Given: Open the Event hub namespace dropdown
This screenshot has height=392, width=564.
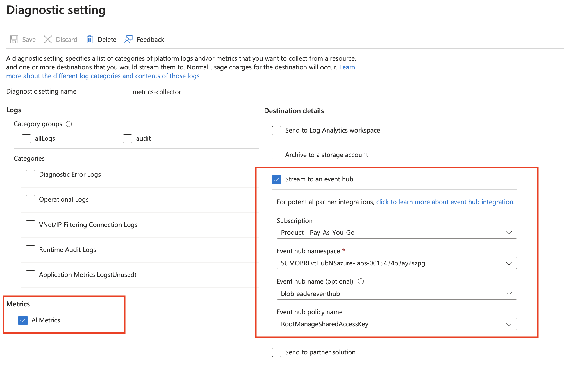Looking at the screenshot, I should click(397, 263).
